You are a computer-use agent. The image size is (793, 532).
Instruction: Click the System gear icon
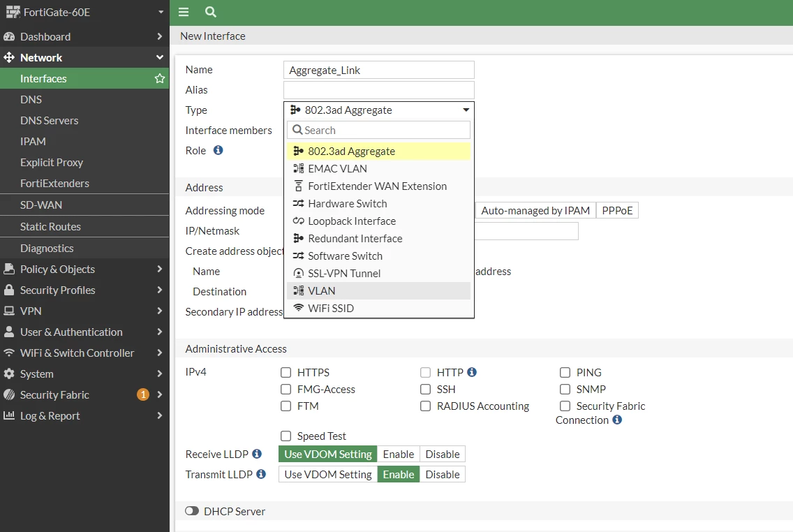click(9, 374)
